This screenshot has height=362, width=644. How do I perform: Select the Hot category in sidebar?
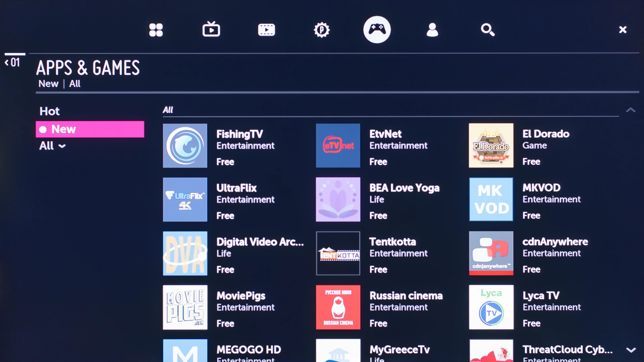(50, 111)
